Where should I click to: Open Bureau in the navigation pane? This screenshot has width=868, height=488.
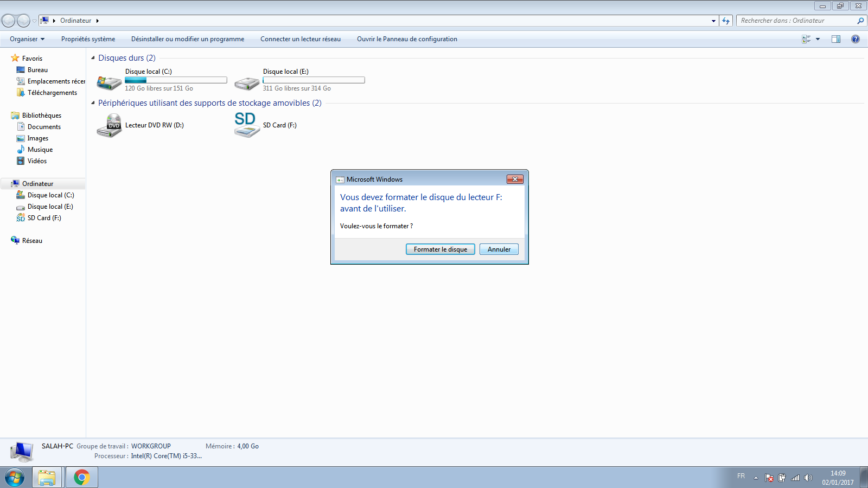coord(37,70)
